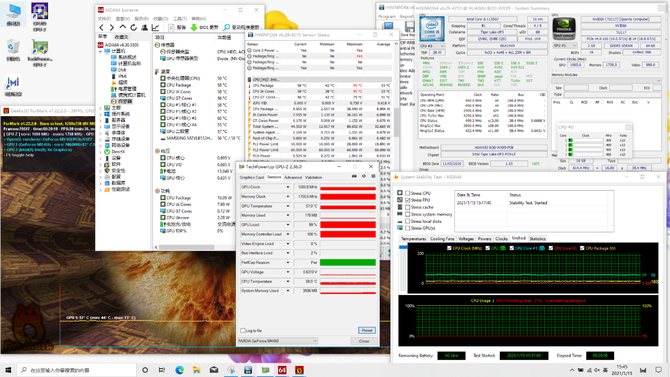
Task: Toggle the CPU Package (W) graph checkbox
Action: click(582, 248)
